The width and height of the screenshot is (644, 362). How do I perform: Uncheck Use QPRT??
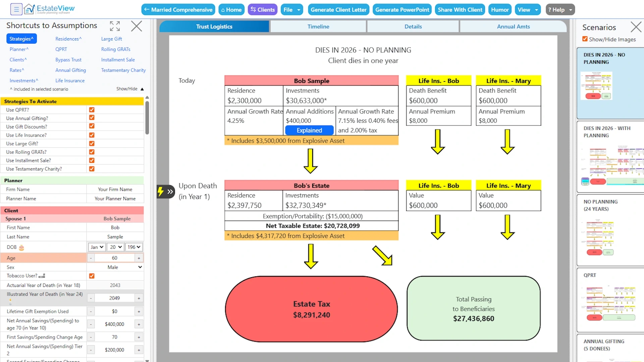92,110
